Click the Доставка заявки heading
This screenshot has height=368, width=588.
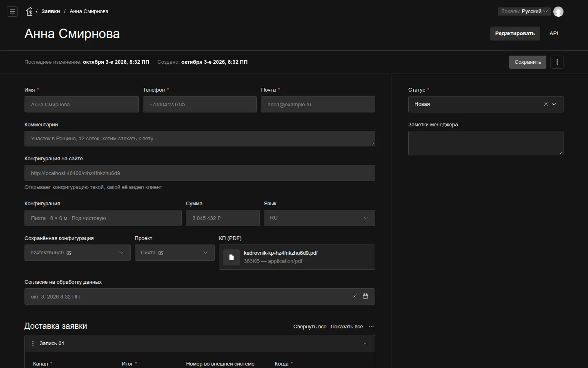coord(56,326)
